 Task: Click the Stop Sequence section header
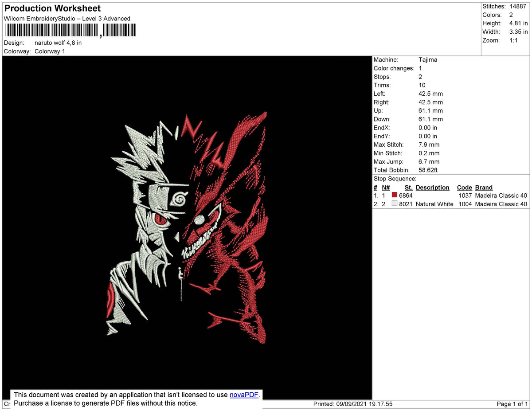coord(393,179)
